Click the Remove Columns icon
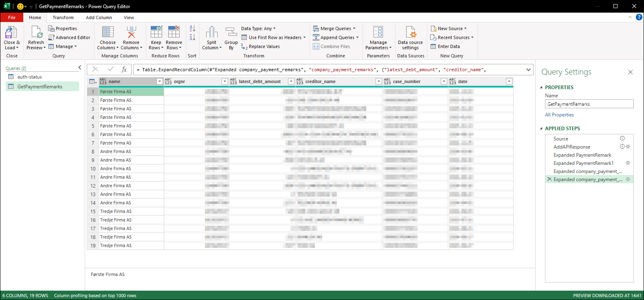This screenshot has width=644, height=300. (131, 33)
